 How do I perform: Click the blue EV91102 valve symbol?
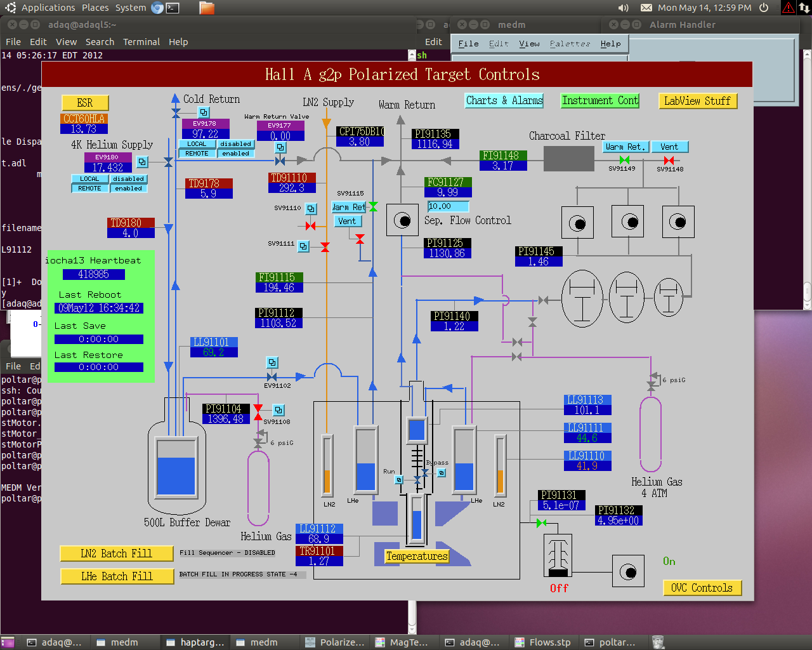pos(272,377)
